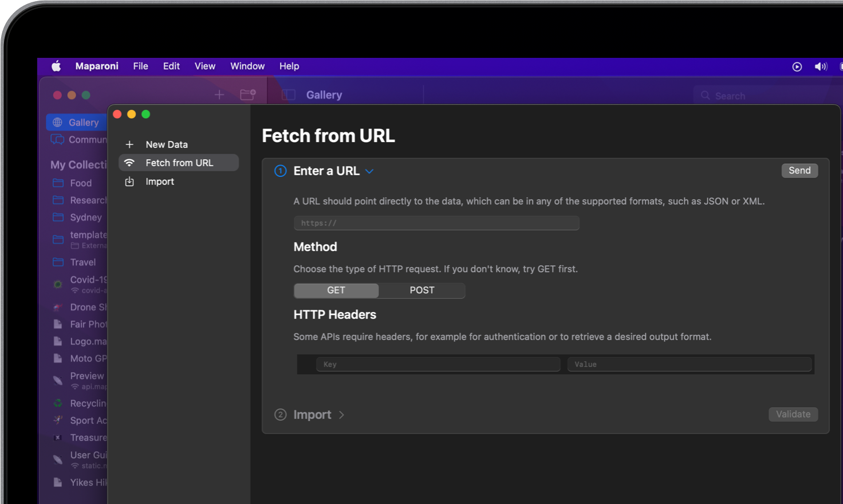Screen dimensions: 843x504
Task: Click the add plus icon in main window toolbar
Action: point(219,94)
